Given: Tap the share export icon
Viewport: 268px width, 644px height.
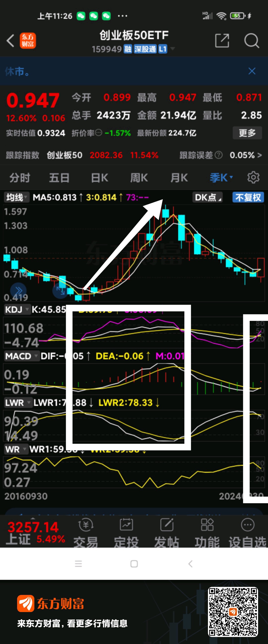Looking at the screenshot, I should (x=222, y=40).
